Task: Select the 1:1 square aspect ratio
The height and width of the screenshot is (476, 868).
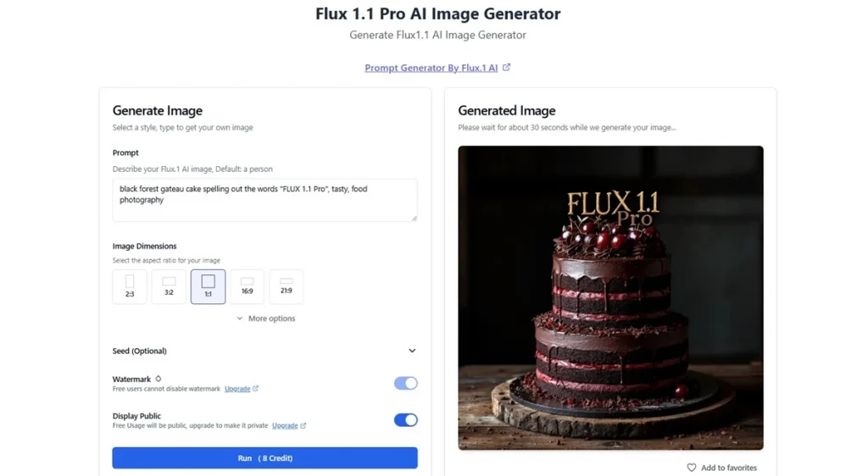Action: click(x=209, y=286)
